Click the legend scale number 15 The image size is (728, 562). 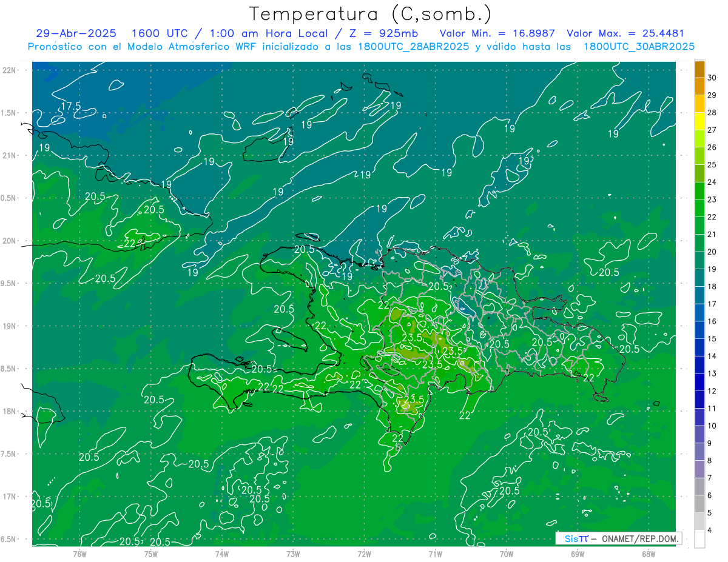click(712, 339)
